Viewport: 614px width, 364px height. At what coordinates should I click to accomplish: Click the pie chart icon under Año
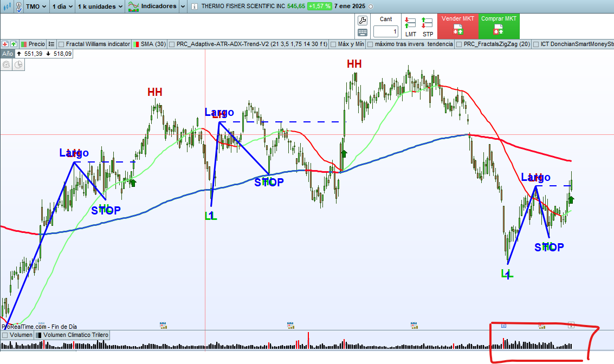(18, 65)
